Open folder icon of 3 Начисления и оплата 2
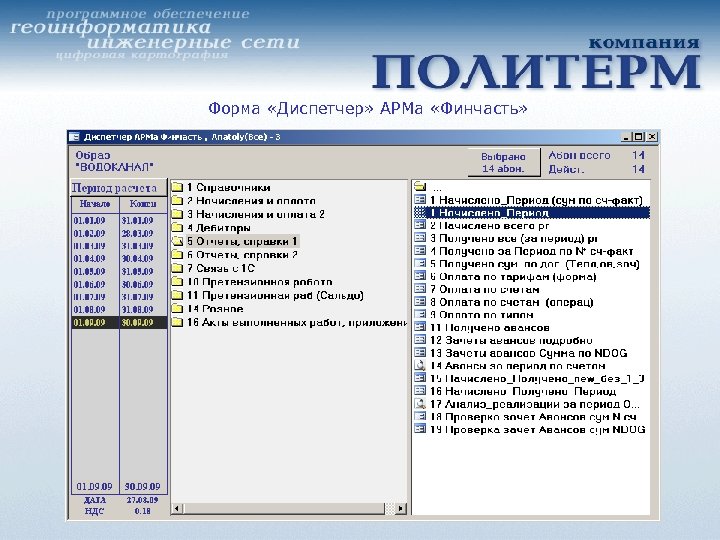Image resolution: width=720 pixels, height=540 pixels. 177,214
